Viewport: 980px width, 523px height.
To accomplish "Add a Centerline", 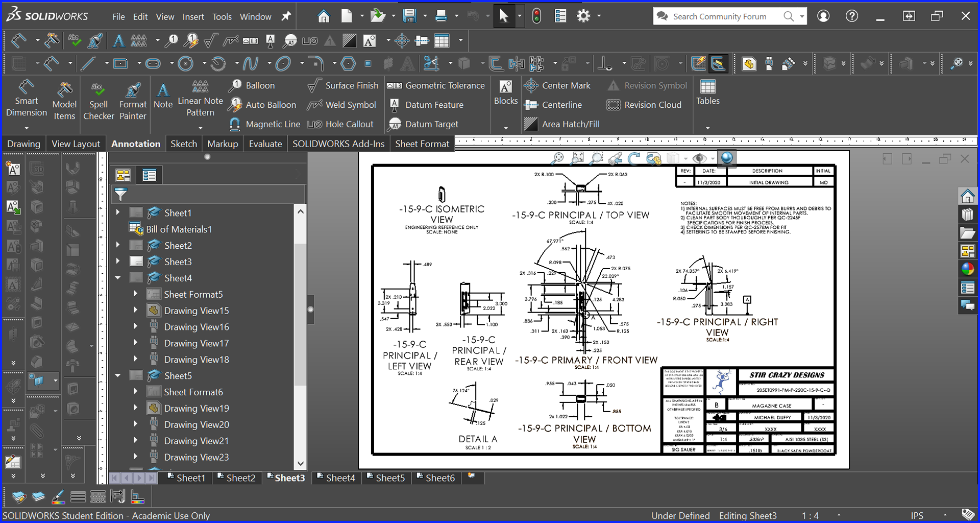I will (553, 105).
